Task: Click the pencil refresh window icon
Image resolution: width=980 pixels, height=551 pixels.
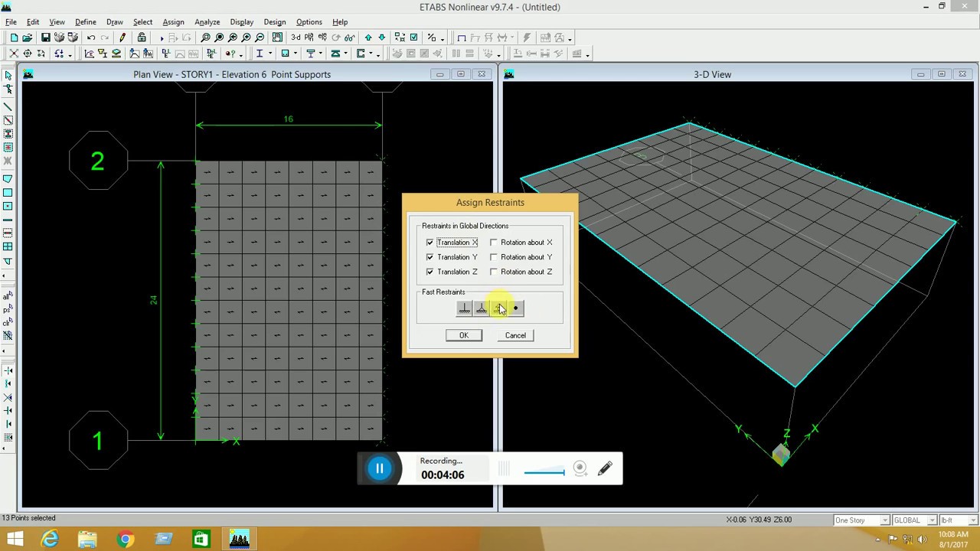Action: 122,37
